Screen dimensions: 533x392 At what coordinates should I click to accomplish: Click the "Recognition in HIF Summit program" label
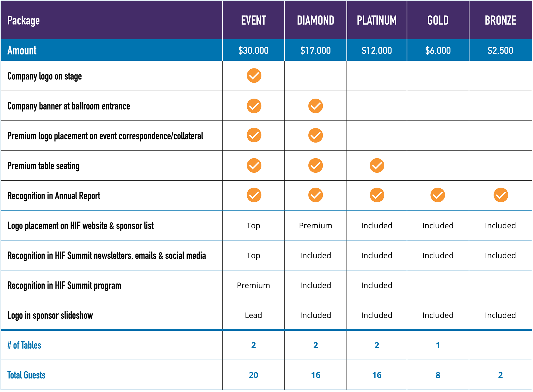click(x=64, y=285)
